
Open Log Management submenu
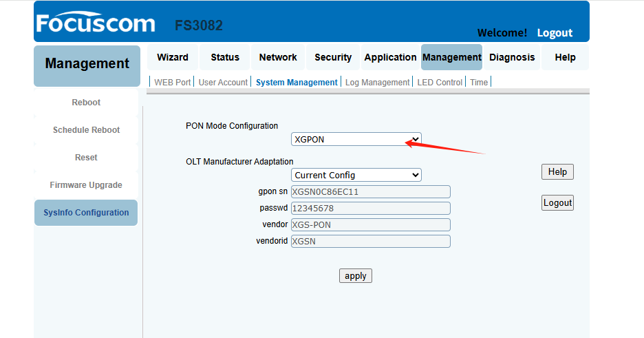[378, 82]
